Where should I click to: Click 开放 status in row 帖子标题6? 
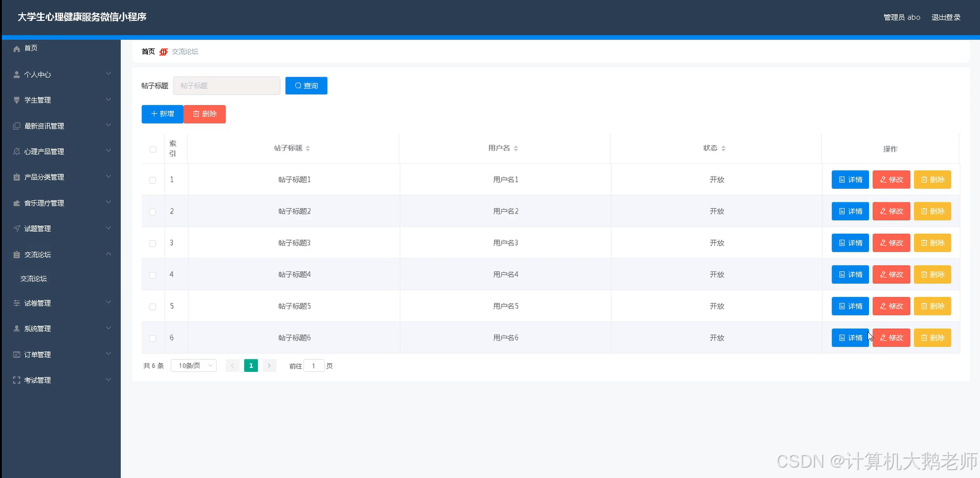[717, 338]
